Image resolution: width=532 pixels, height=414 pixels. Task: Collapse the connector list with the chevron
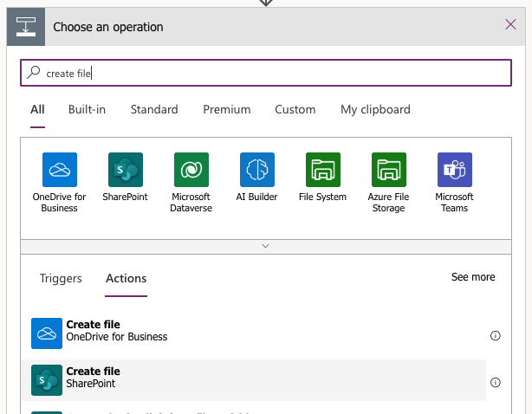(266, 246)
